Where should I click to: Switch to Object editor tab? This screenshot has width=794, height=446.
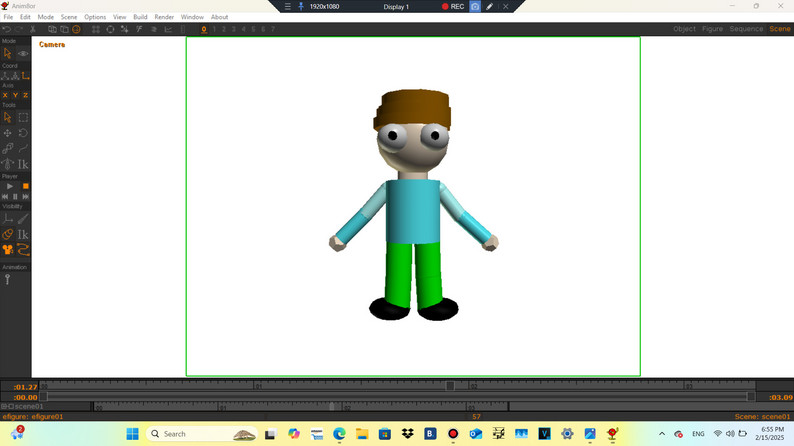tap(684, 29)
